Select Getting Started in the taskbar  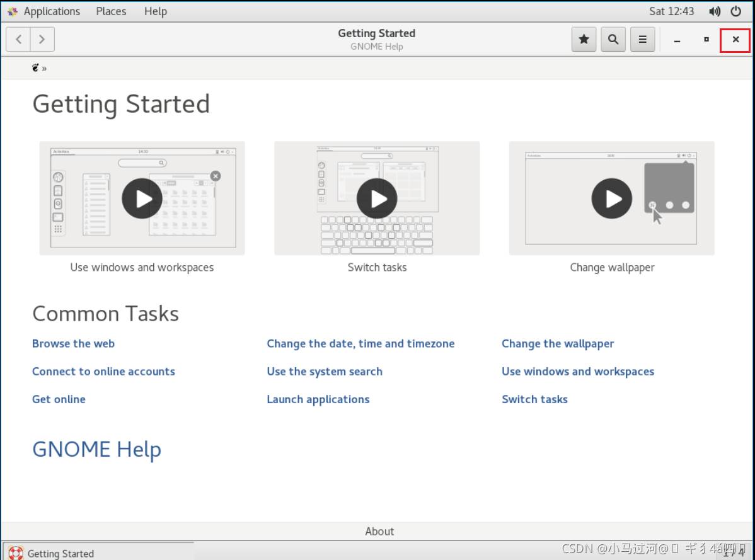(x=61, y=553)
